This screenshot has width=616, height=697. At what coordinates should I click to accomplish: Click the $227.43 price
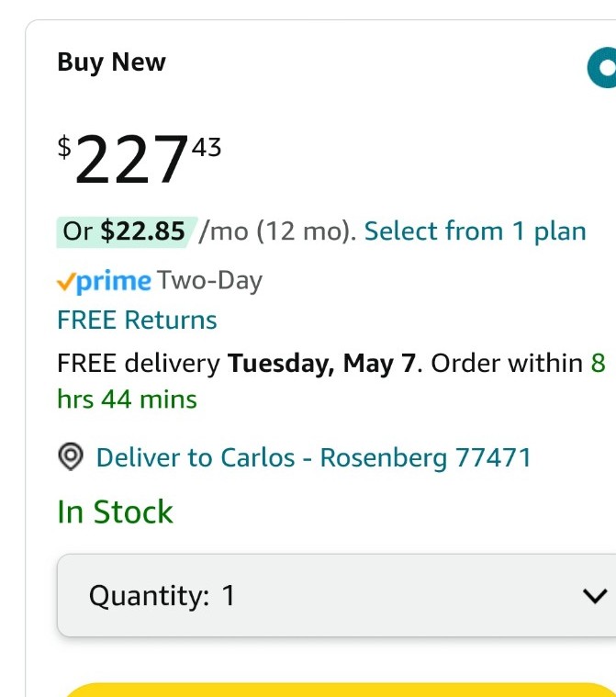[x=140, y=159]
